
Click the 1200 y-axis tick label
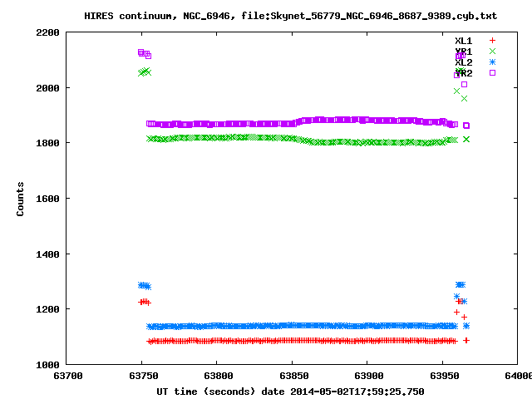47,309
